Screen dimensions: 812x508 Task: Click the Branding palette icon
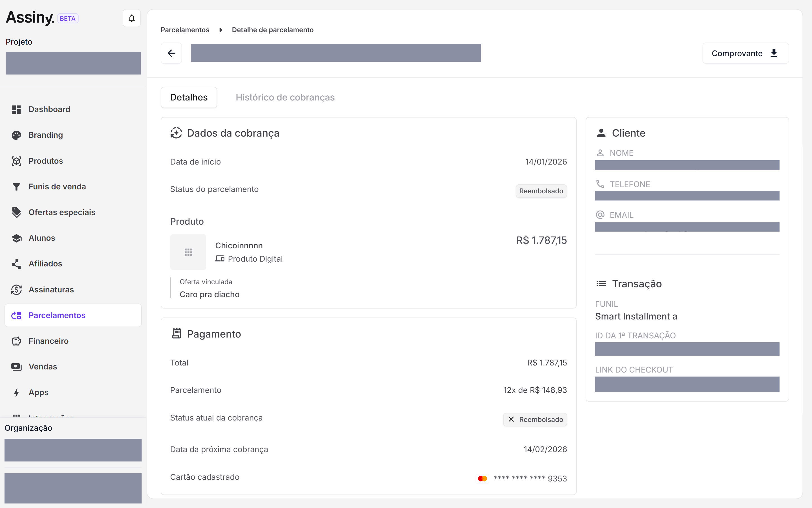coord(16,135)
